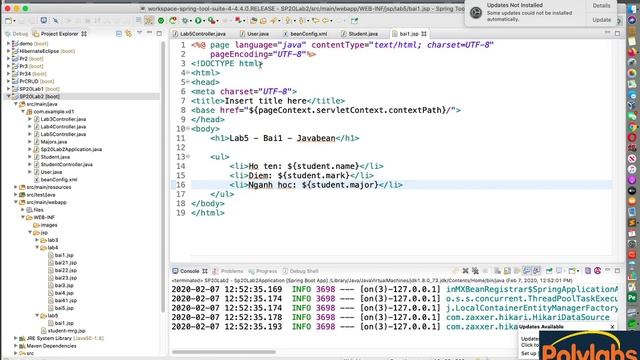Switch to Lab5Controller.java tab
640x360 pixels.
(199, 34)
